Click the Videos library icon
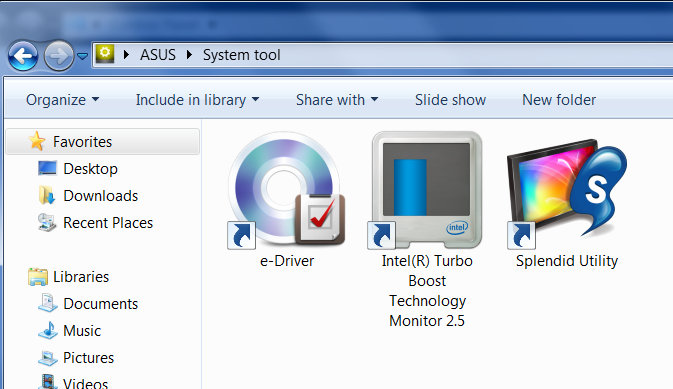Screen dimensions: 673x389 [48, 382]
